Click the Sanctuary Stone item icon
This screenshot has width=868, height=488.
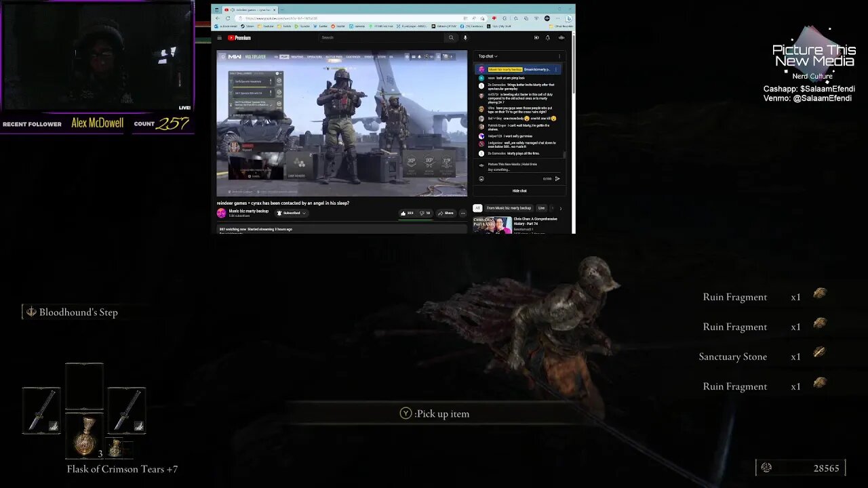[x=820, y=352]
